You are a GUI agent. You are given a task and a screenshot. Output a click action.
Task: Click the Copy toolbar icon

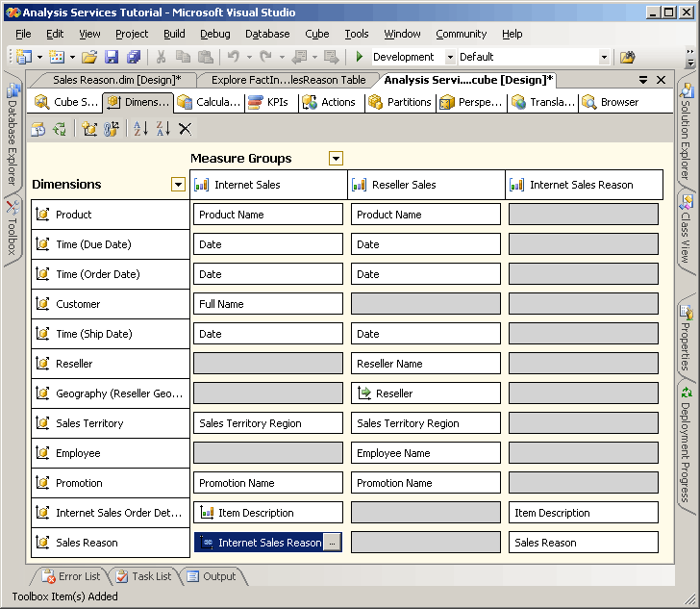click(183, 57)
